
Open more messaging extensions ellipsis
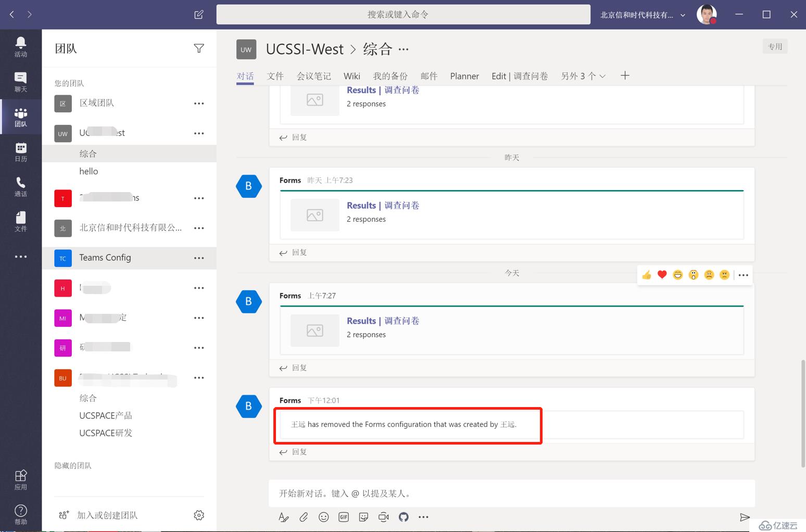(423, 517)
